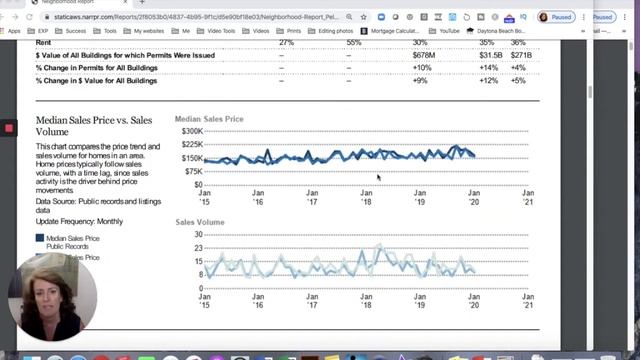The height and width of the screenshot is (360, 640).
Task: Click the page vertical scrollbar thumb
Action: pos(590,92)
